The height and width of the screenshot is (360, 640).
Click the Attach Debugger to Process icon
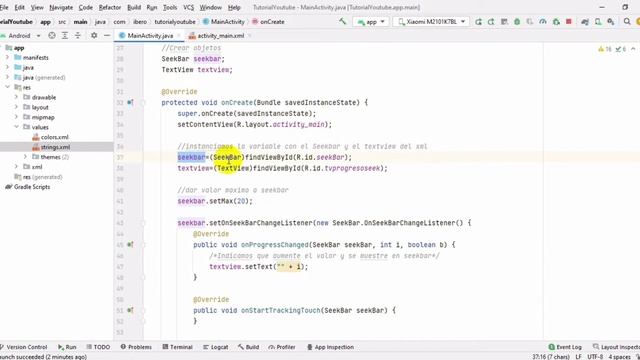click(x=556, y=22)
